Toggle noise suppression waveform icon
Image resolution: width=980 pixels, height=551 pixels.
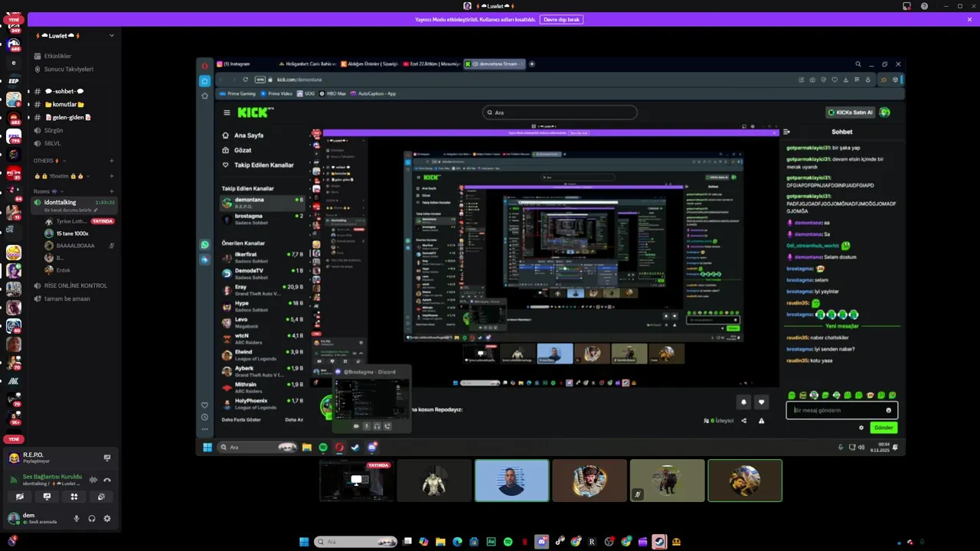[93, 480]
